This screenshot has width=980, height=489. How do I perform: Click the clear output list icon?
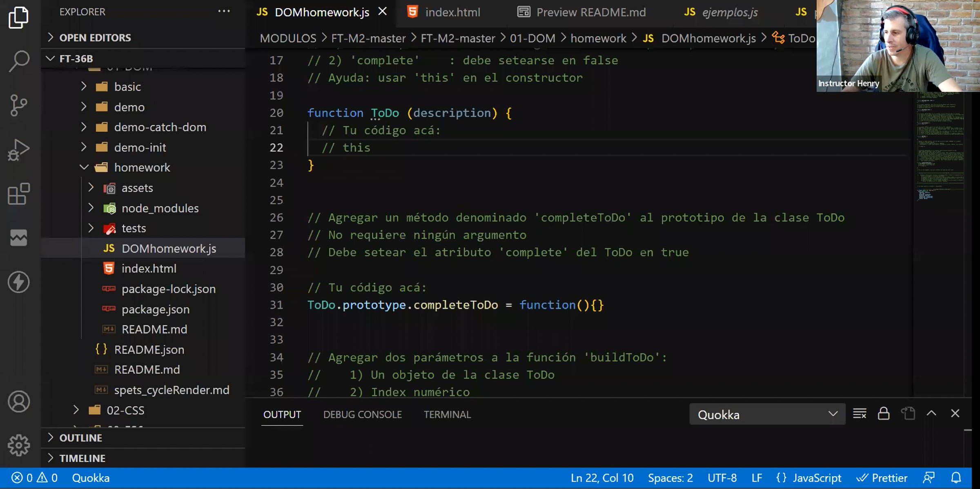point(860,414)
